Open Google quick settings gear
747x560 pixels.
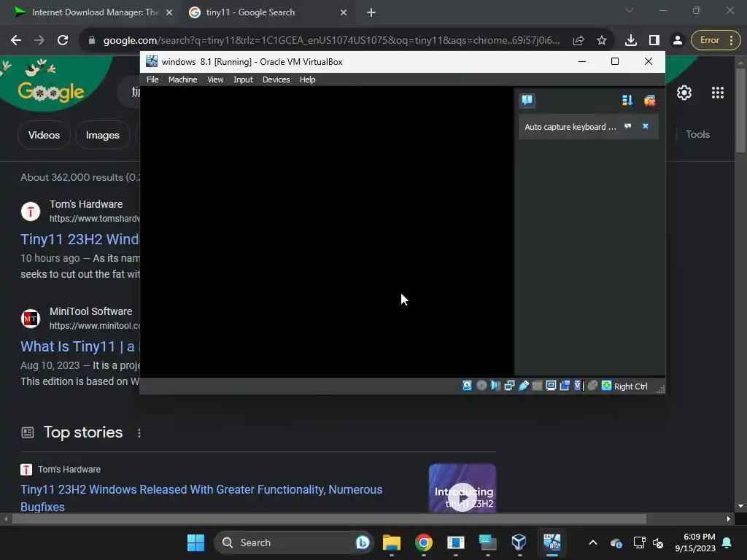(684, 93)
